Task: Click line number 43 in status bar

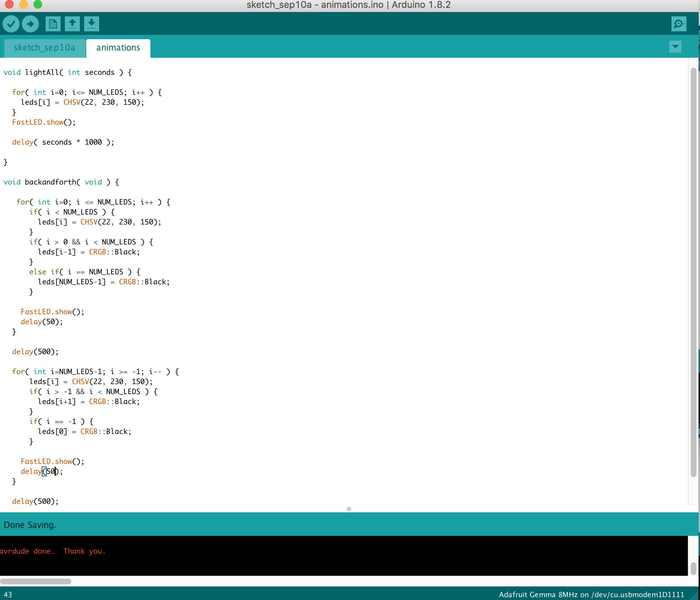Action: pos(8,595)
